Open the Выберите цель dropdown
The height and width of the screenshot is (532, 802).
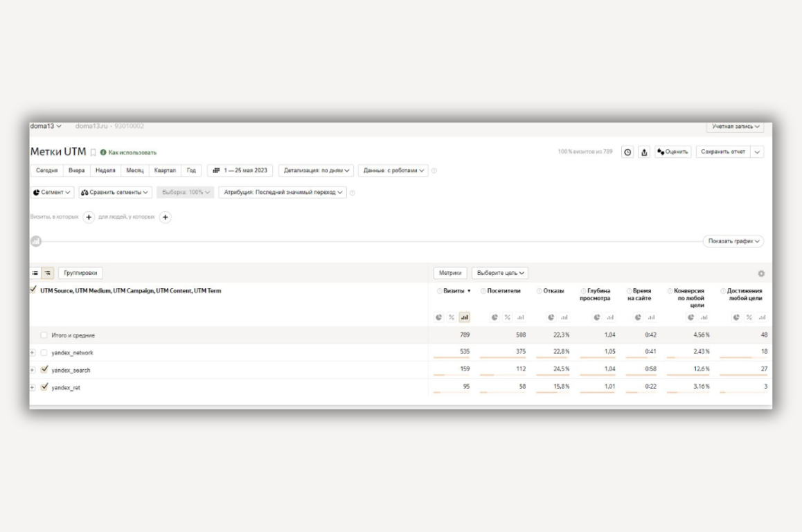(500, 273)
